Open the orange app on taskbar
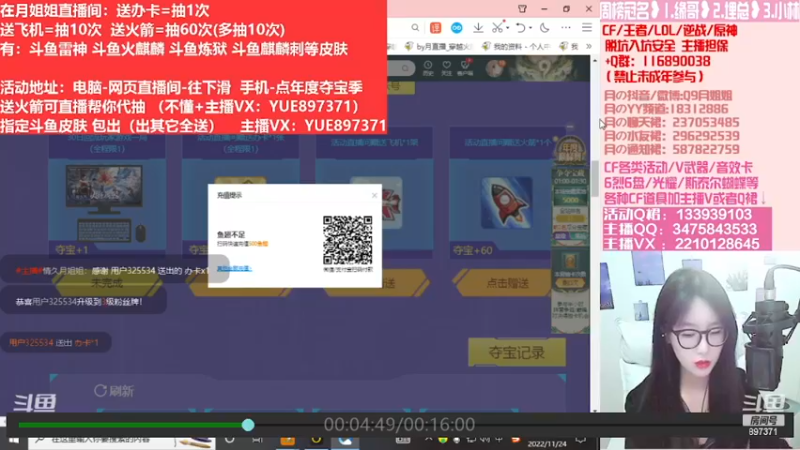Viewport: 800px width, 450px height. pos(287,441)
